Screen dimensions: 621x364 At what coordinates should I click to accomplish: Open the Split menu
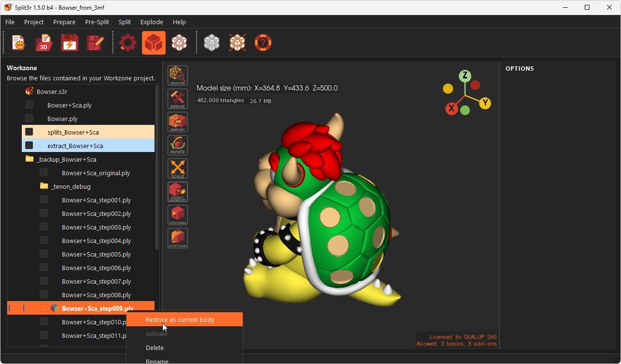124,22
